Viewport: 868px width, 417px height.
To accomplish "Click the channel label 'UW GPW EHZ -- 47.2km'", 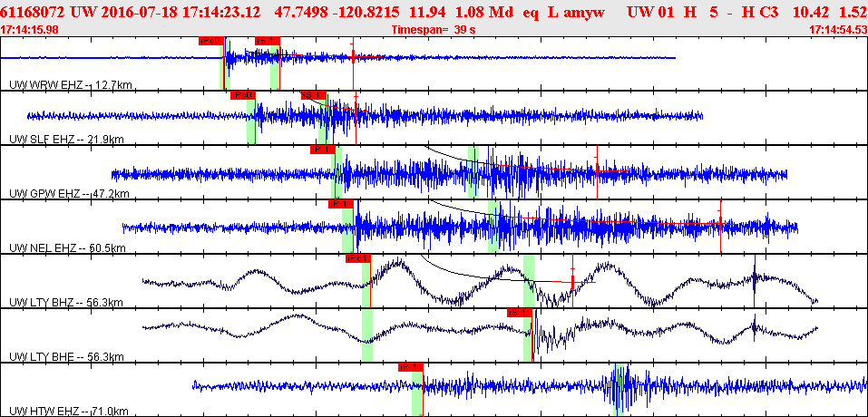I will coord(69,194).
